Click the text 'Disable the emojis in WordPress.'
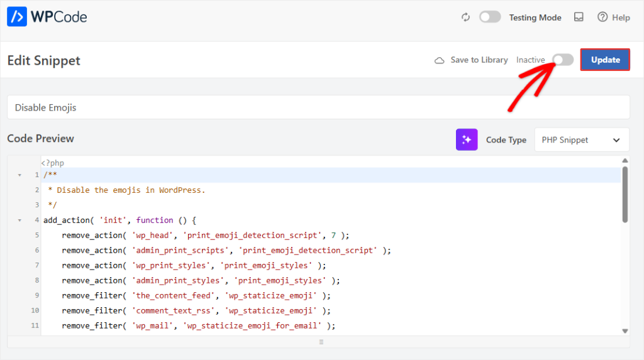644x360 pixels. 131,190
